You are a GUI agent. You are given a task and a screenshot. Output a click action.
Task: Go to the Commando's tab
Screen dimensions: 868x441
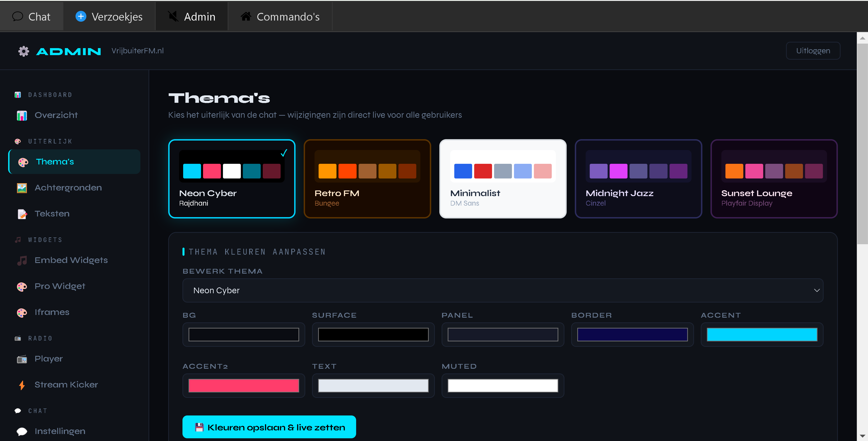click(280, 16)
